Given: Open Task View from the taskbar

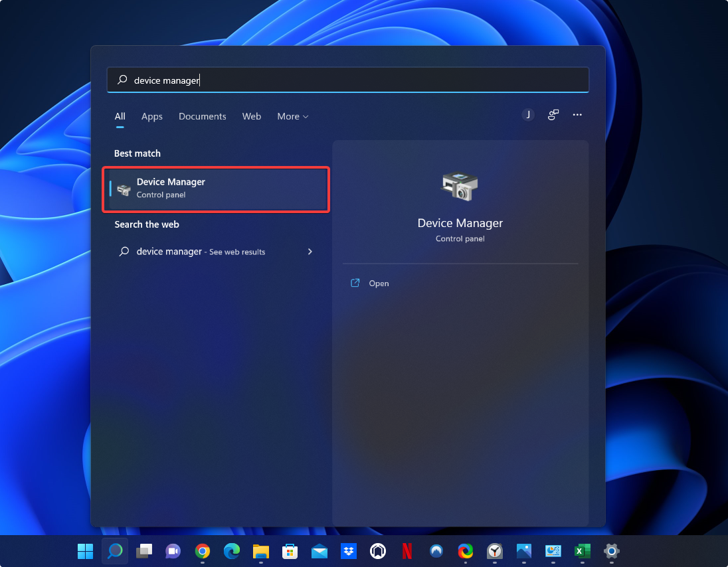Looking at the screenshot, I should point(144,551).
